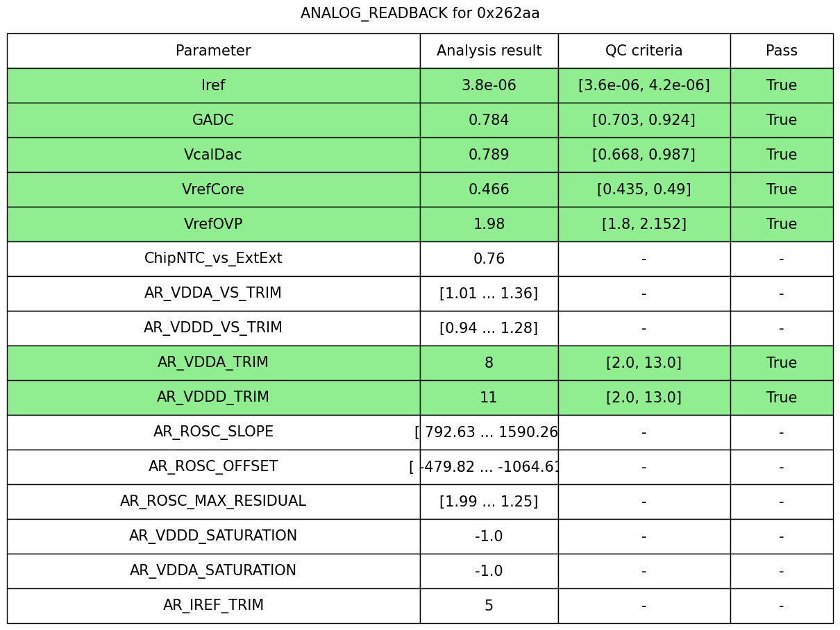Click the VcalDac value 0.789
Image resolution: width=840 pixels, height=630 pixels.
489,155
